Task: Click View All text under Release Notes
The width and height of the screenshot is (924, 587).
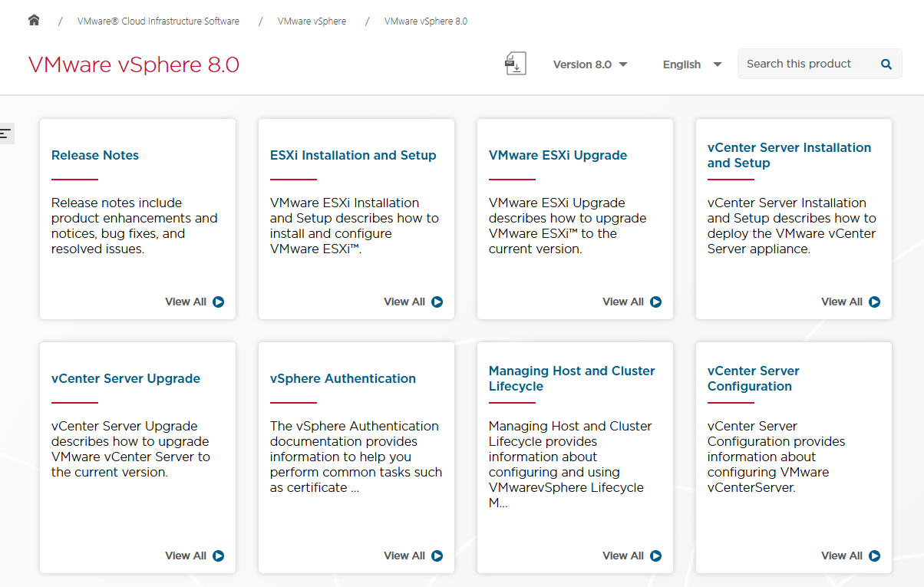Action: (186, 302)
